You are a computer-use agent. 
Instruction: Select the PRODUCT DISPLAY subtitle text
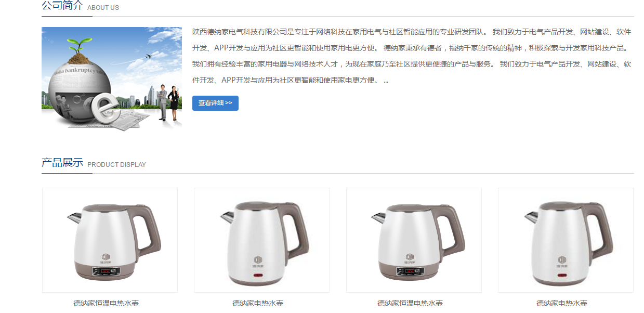[x=116, y=165]
